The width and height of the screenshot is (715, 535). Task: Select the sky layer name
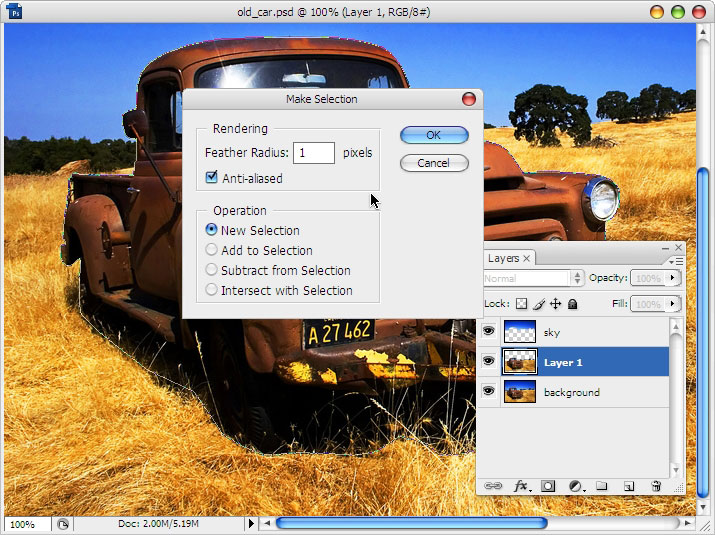pos(552,332)
